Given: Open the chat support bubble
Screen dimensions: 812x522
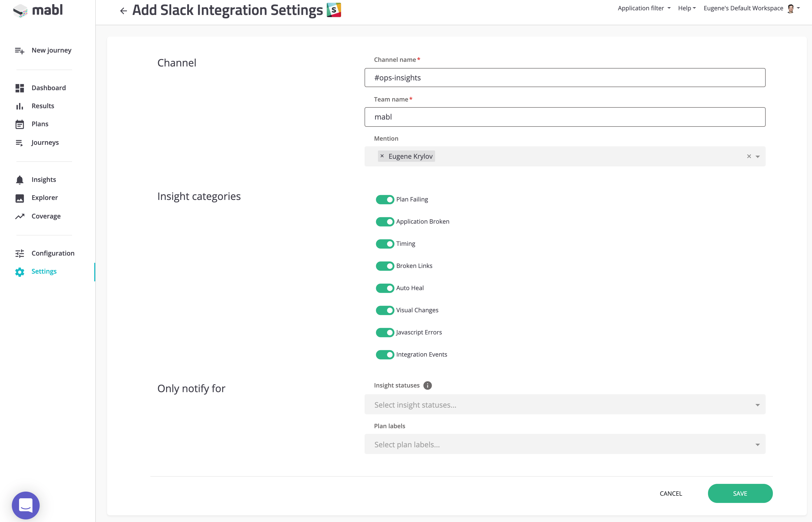Looking at the screenshot, I should tap(26, 505).
